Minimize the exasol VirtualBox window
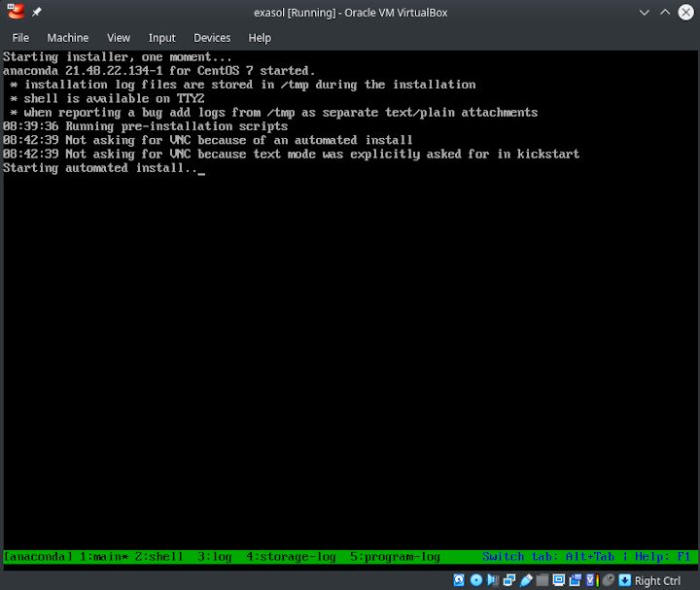Viewport: 700px width, 590px height. [644, 13]
